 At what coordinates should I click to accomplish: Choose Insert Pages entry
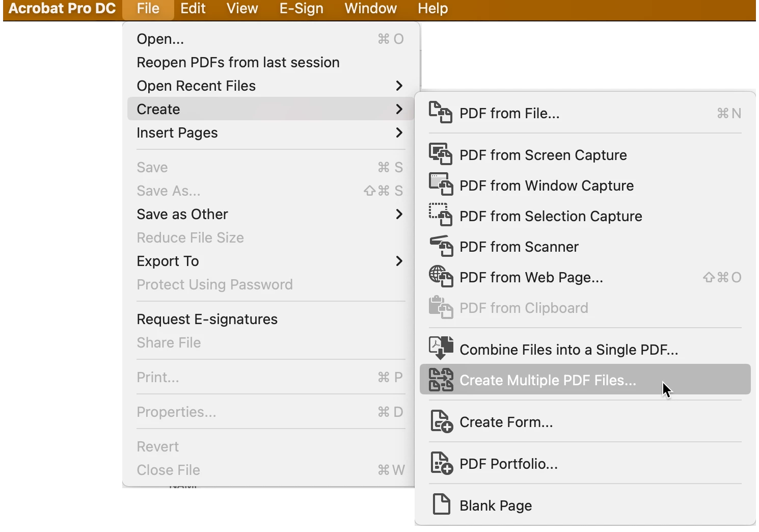pos(270,132)
